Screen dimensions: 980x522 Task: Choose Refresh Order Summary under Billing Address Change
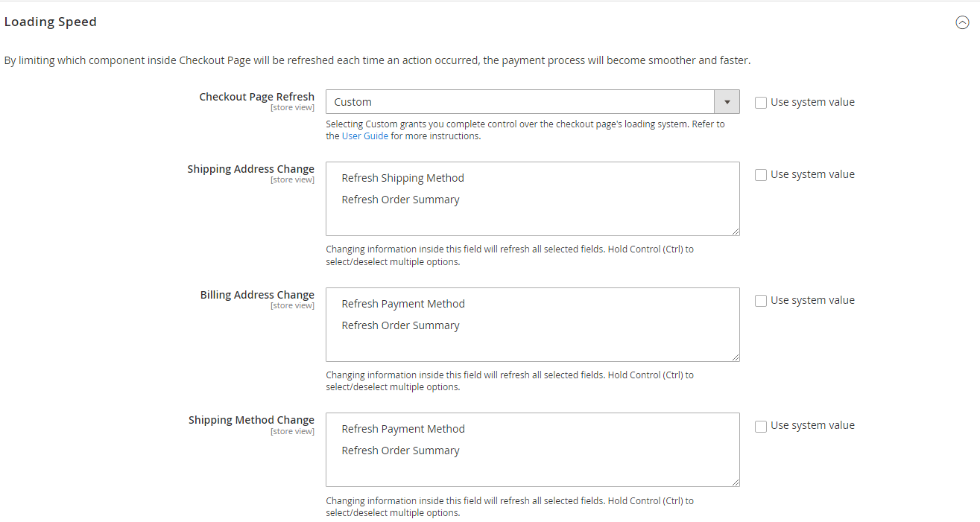(400, 325)
